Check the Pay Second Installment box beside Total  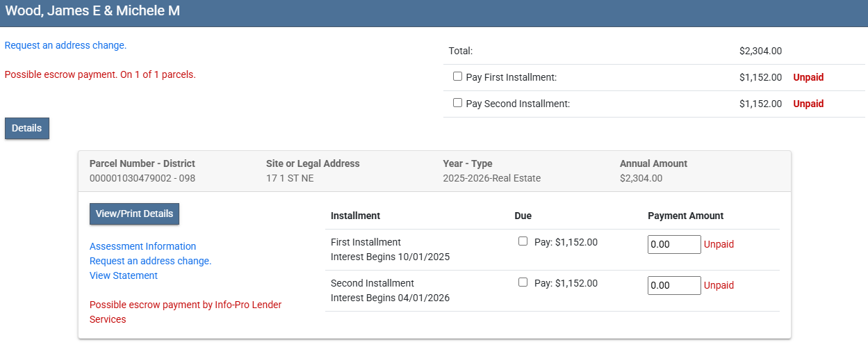point(457,103)
